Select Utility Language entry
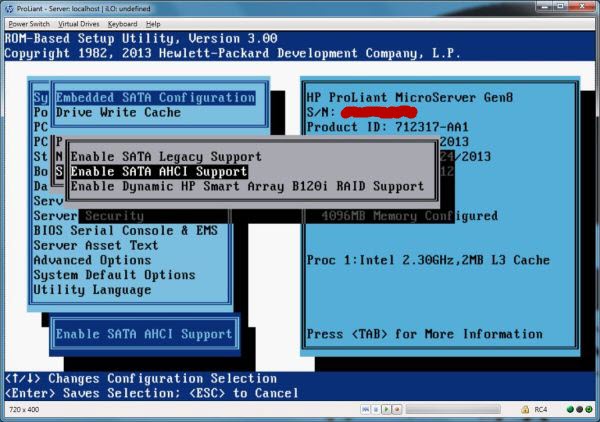The image size is (600, 422). (x=92, y=290)
